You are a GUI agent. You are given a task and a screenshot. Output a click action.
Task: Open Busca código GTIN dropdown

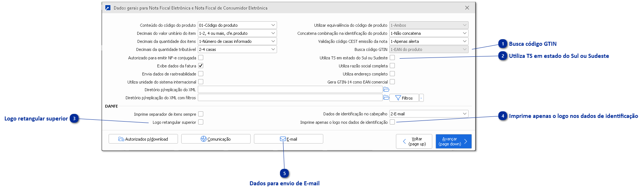pyautogui.click(x=429, y=49)
